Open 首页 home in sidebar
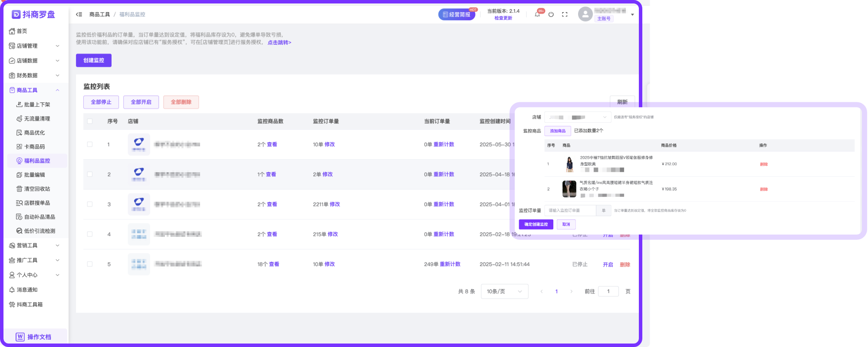This screenshot has height=347, width=868. pyautogui.click(x=22, y=31)
